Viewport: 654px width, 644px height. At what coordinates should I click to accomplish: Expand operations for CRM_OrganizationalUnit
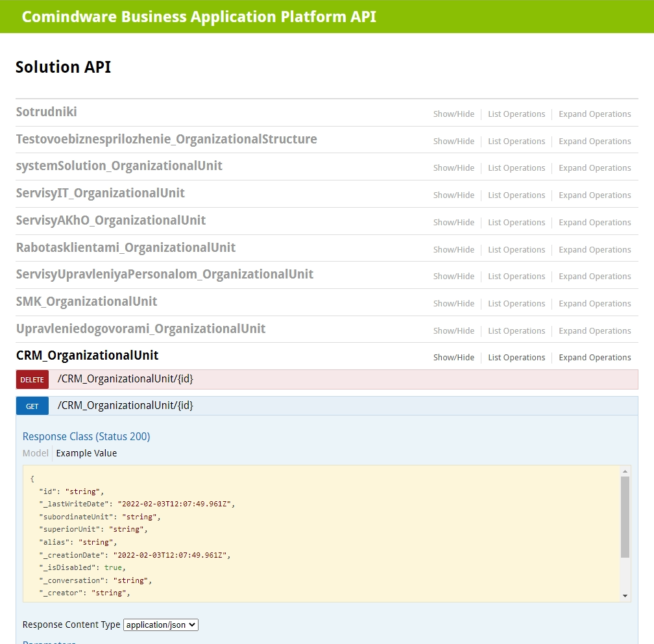[595, 357]
